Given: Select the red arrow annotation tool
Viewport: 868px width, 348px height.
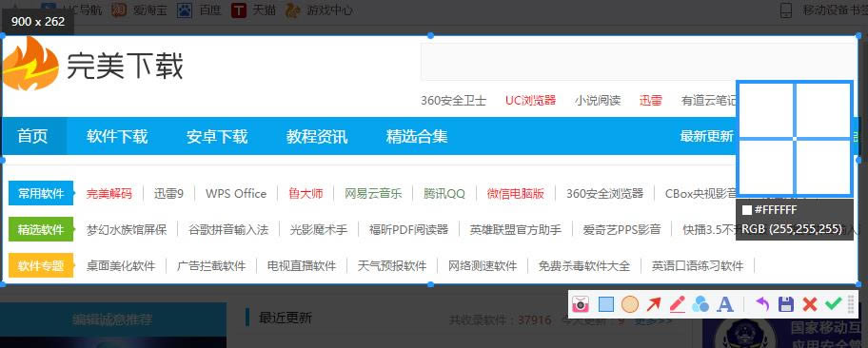Looking at the screenshot, I should pos(654,303).
